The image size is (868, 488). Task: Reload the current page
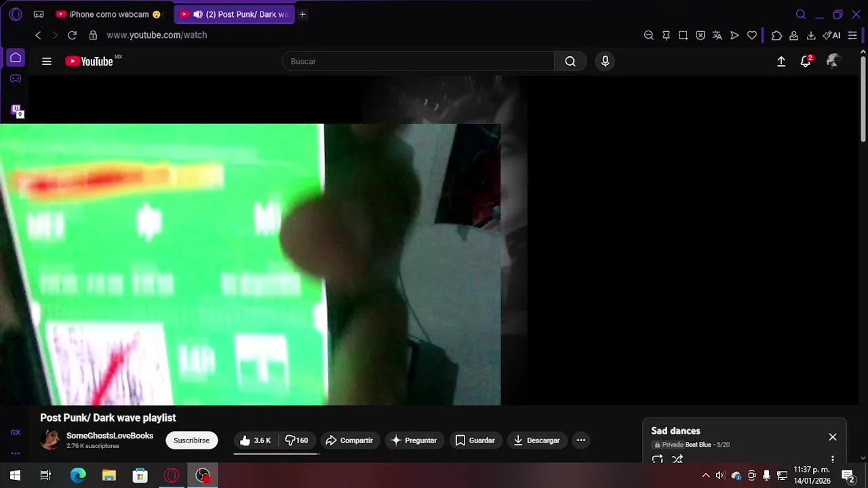pyautogui.click(x=72, y=35)
